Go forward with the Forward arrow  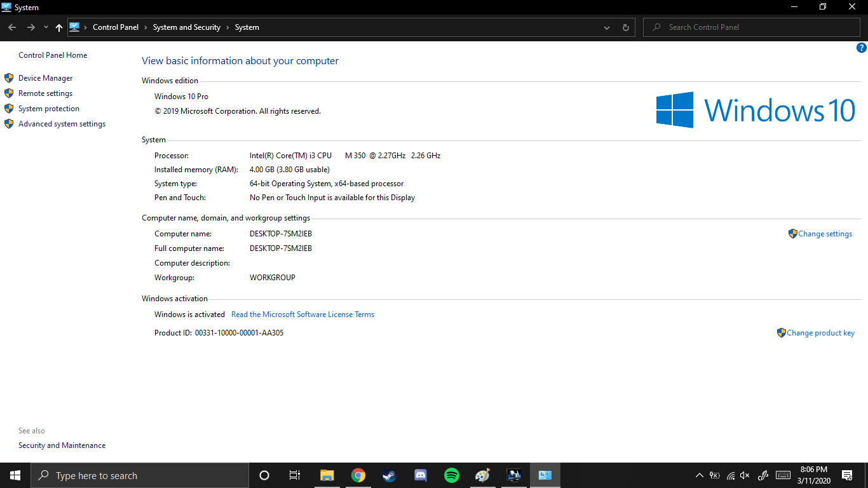(x=31, y=27)
